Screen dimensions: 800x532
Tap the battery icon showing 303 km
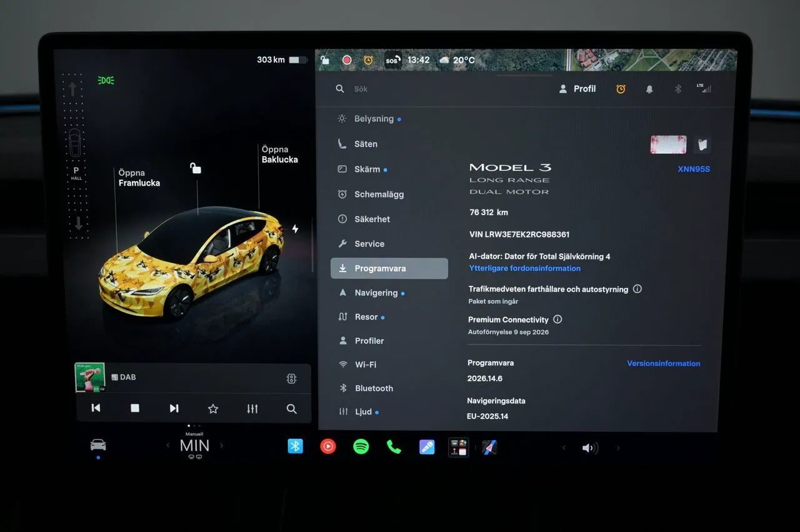click(298, 60)
